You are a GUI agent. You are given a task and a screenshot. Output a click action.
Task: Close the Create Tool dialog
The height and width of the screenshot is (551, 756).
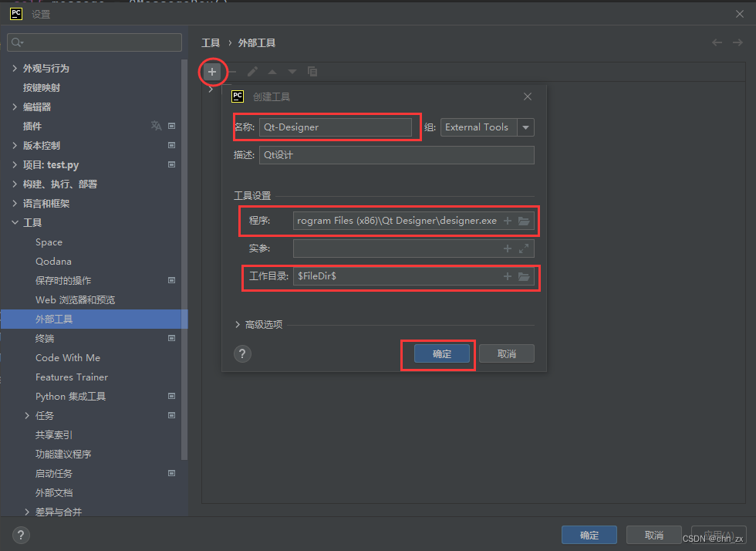point(528,96)
